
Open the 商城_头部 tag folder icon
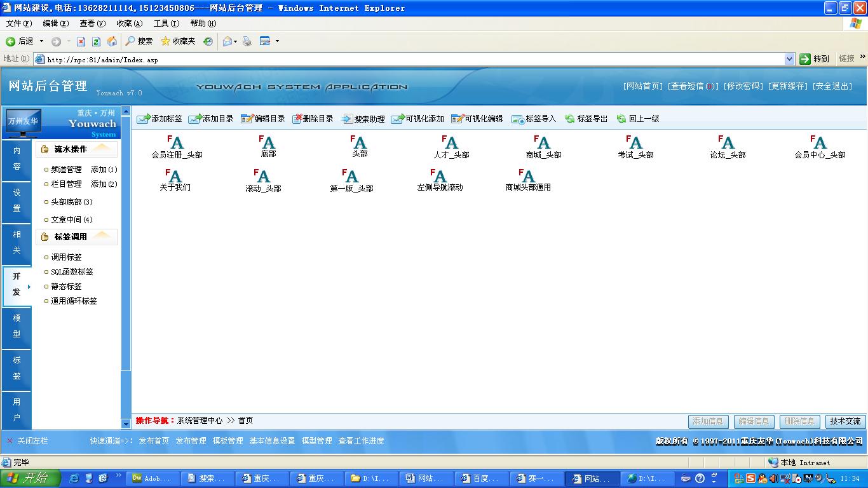click(542, 142)
